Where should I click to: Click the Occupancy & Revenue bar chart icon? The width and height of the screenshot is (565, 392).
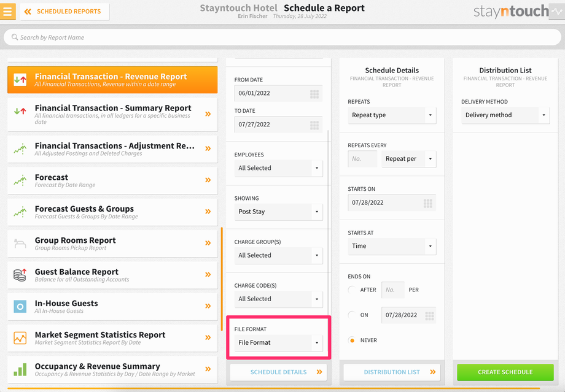click(20, 369)
